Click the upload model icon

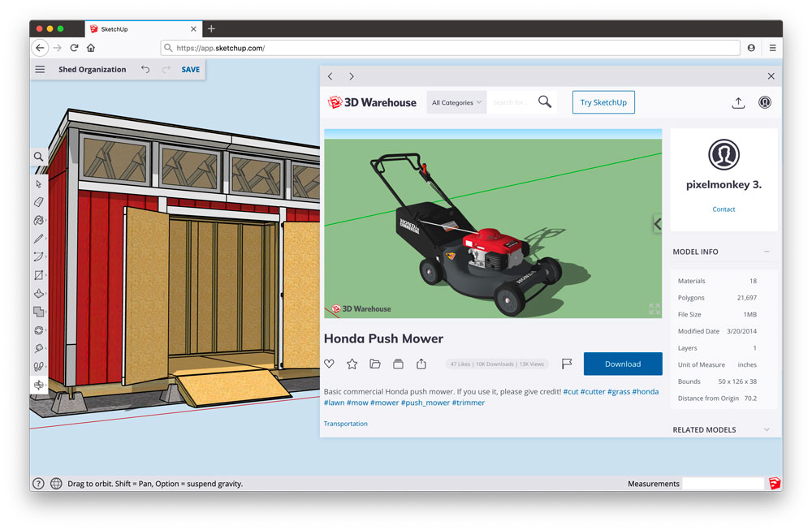pyautogui.click(x=738, y=102)
